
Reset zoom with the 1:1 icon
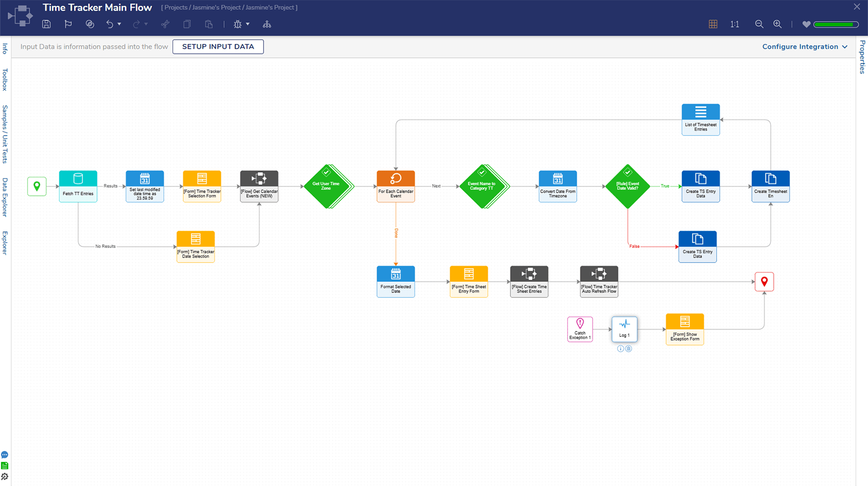(735, 24)
